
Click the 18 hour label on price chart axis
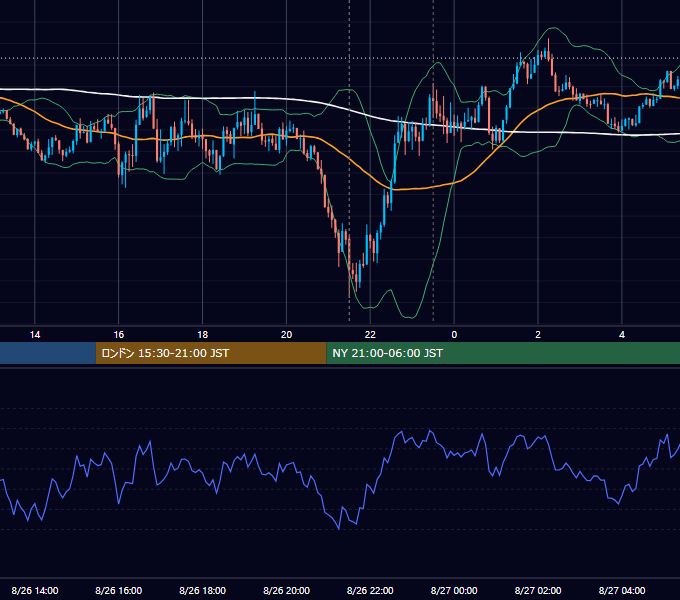203,335
